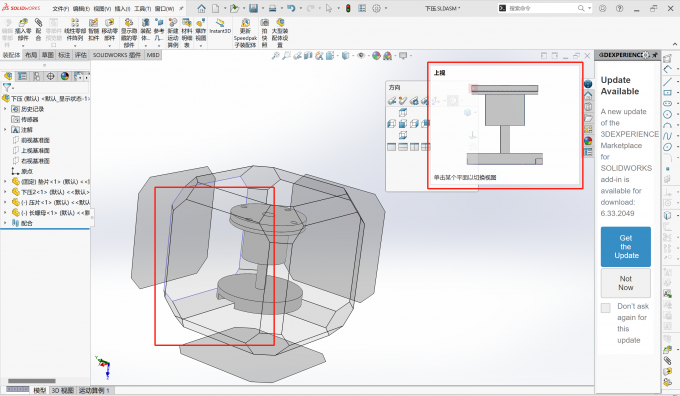Switch to the 草图 ribbon tab
This screenshot has width=680, height=396.
click(x=47, y=55)
